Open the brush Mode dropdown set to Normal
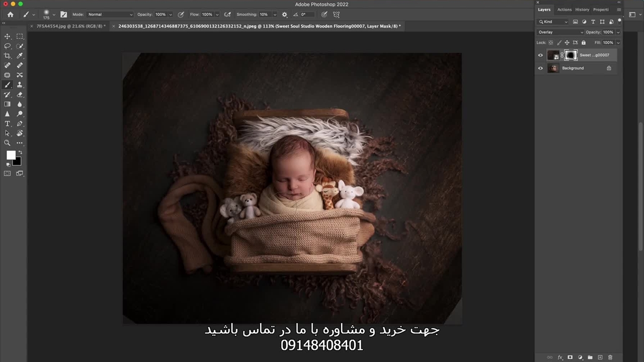Viewport: 644px width, 362px height. (110, 15)
